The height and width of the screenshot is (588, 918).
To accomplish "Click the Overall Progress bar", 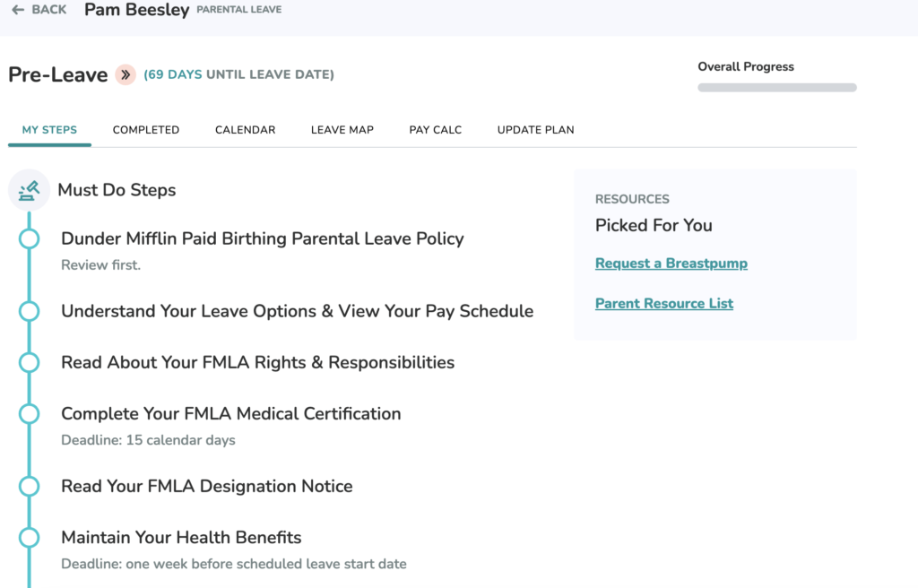I will (x=777, y=87).
